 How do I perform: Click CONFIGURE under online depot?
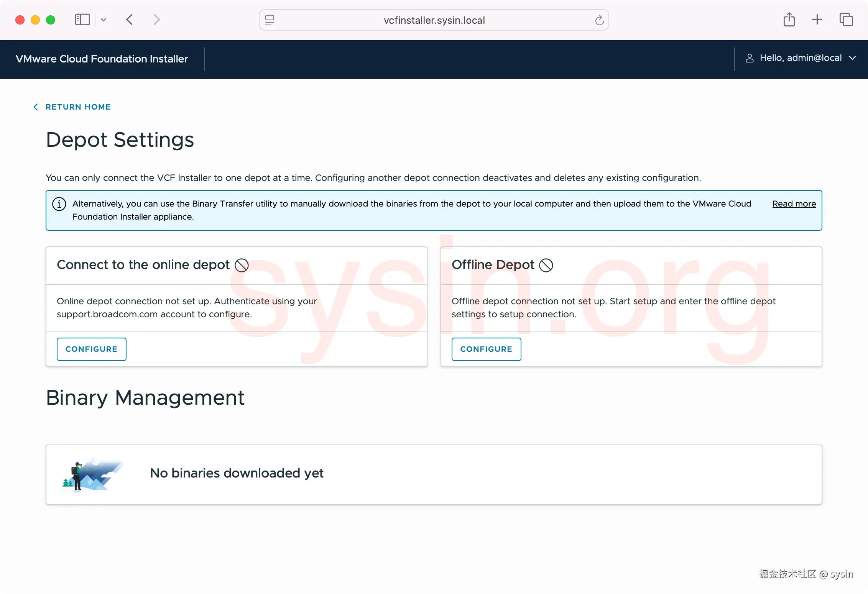point(91,349)
